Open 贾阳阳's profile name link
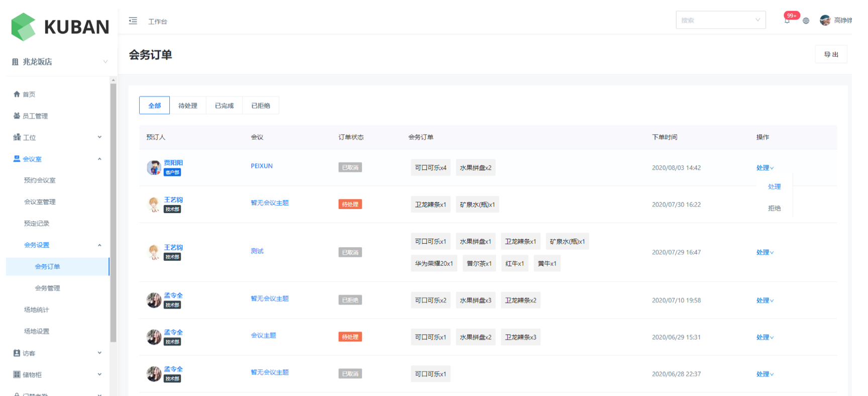 coord(173,163)
